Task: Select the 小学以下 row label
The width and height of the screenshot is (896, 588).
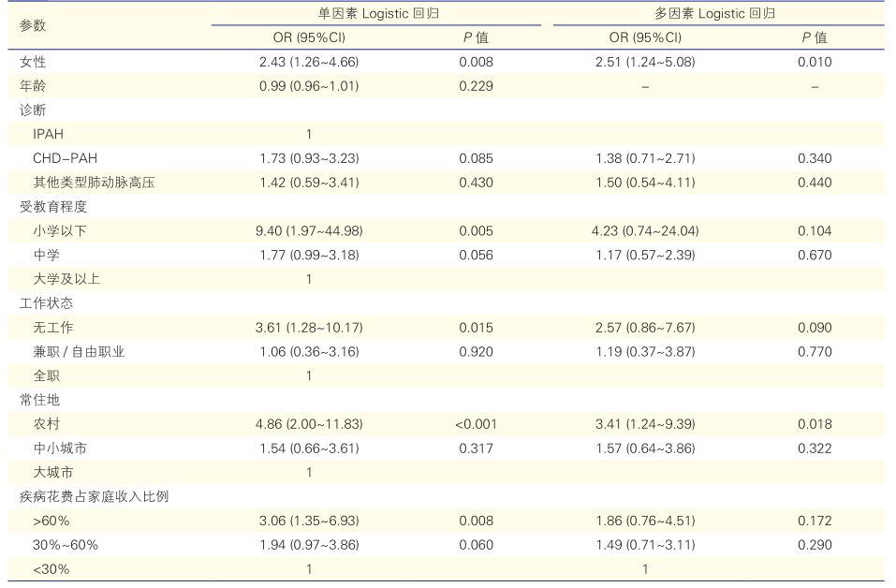Action: coord(59,230)
